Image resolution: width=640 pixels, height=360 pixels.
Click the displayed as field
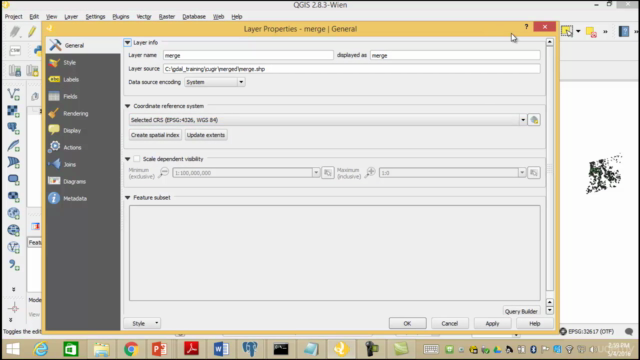tap(455, 56)
